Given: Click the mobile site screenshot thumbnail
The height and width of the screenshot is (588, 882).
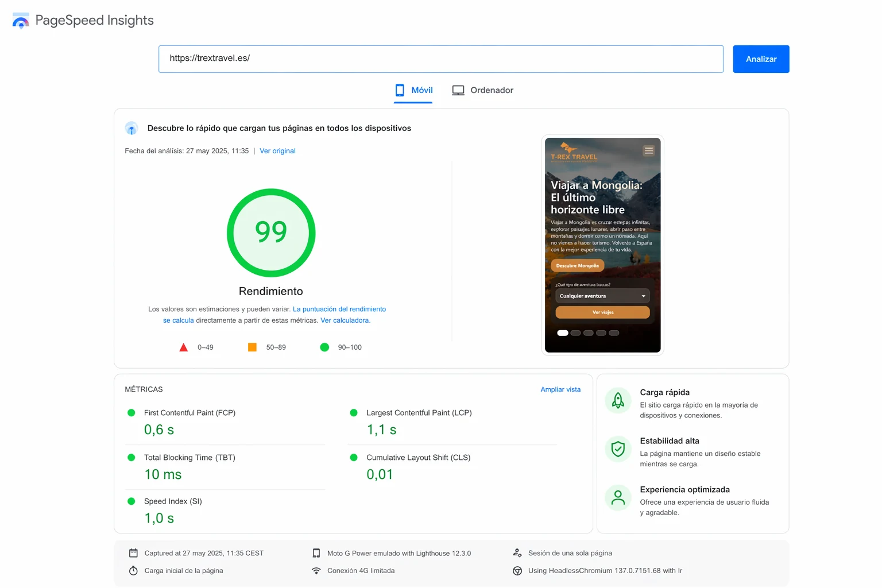Looking at the screenshot, I should (602, 245).
